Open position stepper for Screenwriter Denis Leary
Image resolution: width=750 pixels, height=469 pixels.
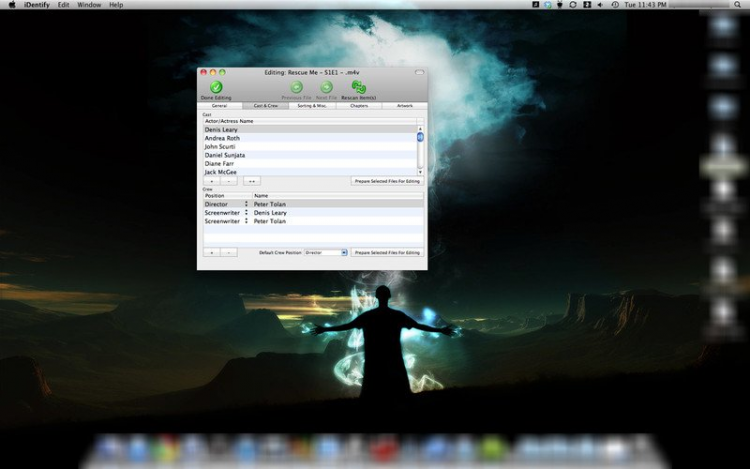(246, 213)
